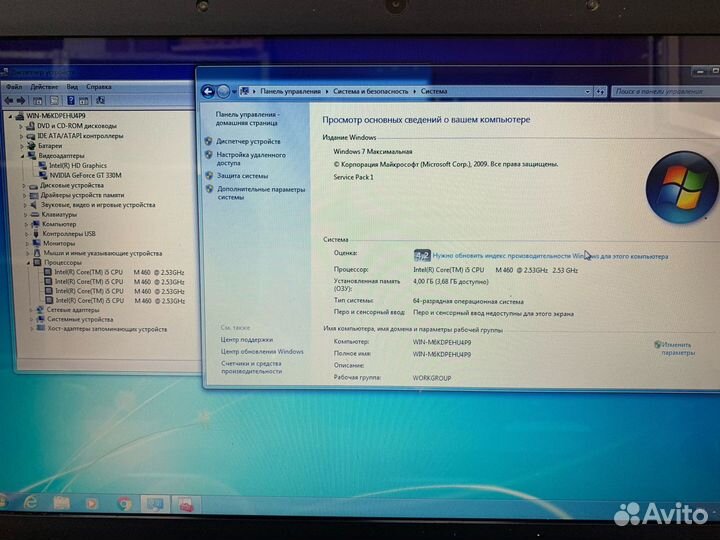Open Properties from the Device Manager toolbar
This screenshot has height=540, width=720.
click(55, 101)
